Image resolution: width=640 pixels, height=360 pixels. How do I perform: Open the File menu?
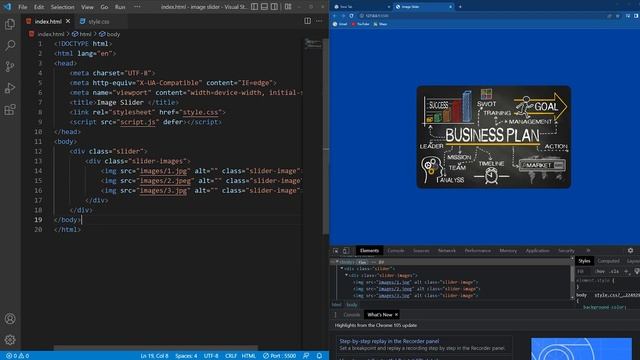[x=22, y=7]
